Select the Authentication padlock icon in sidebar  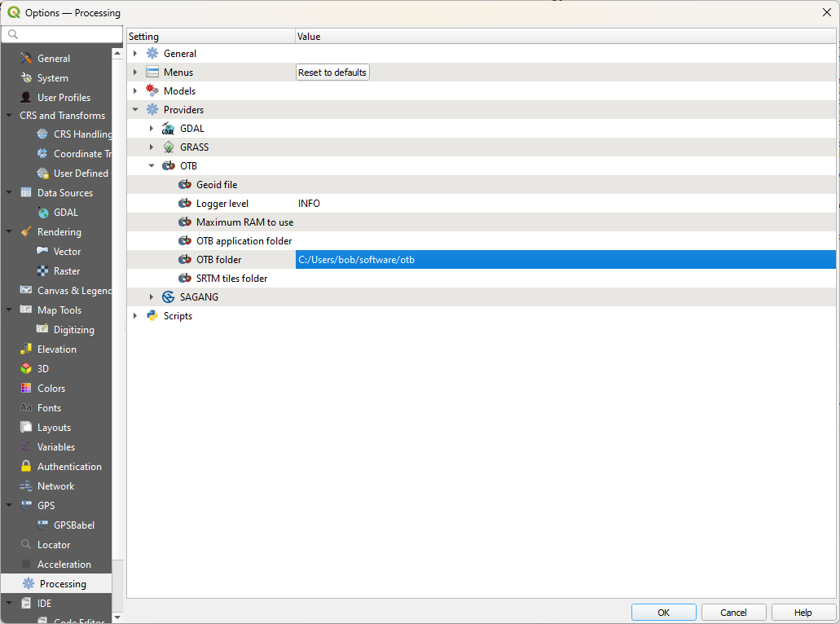(26, 467)
